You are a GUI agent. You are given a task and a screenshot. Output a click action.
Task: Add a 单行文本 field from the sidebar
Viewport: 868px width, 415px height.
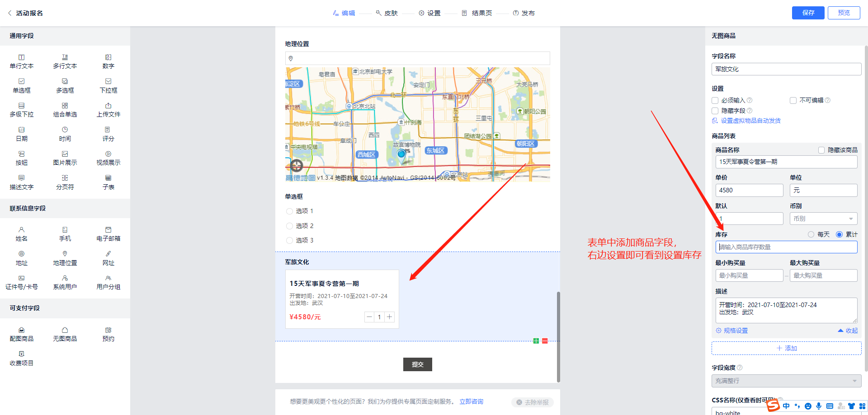pyautogui.click(x=21, y=61)
